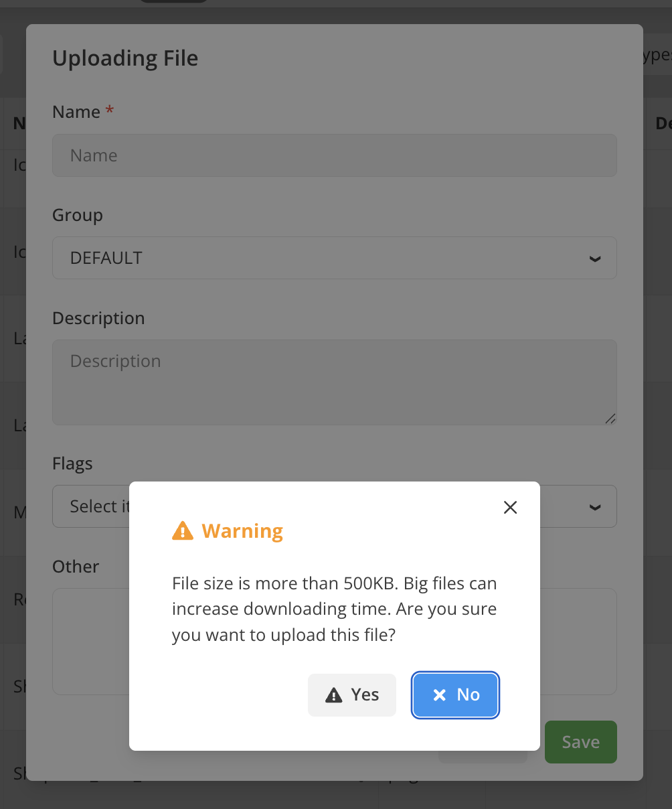Image resolution: width=672 pixels, height=809 pixels.
Task: Cancel the upload by clicking No
Action: click(x=455, y=695)
